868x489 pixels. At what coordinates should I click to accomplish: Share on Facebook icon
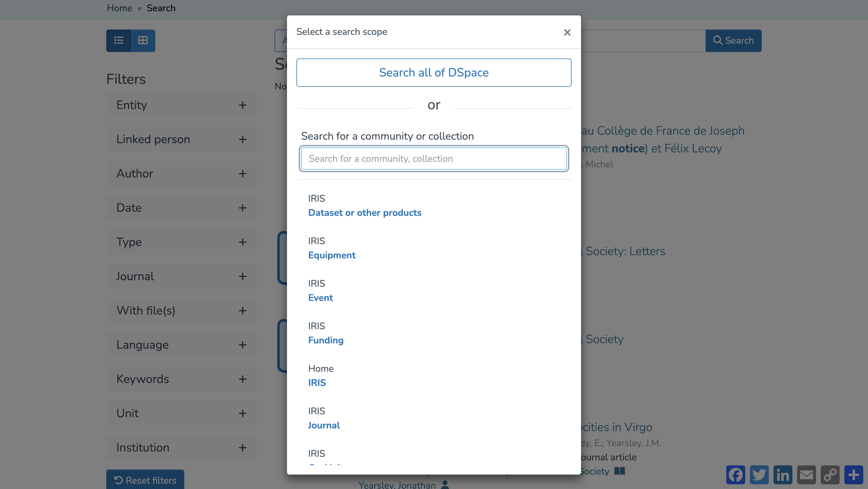pyautogui.click(x=735, y=475)
